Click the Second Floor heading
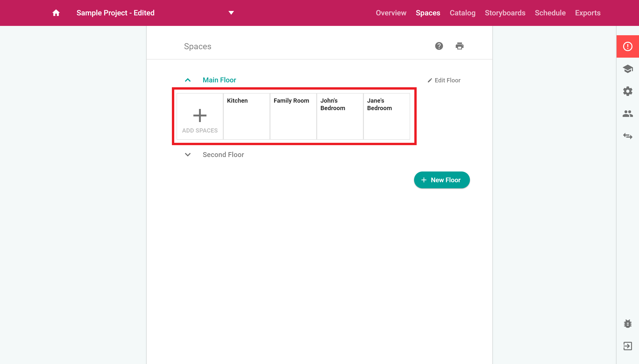Image resolution: width=639 pixels, height=364 pixels. 223,155
